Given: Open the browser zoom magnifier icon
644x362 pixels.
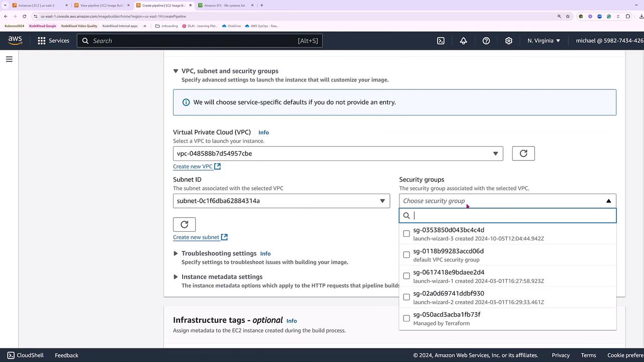Looking at the screenshot, I should [559, 16].
